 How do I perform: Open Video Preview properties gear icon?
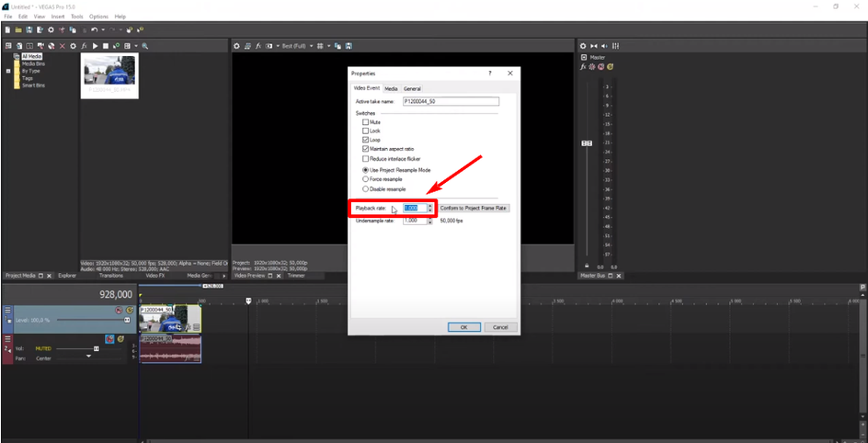[236, 46]
